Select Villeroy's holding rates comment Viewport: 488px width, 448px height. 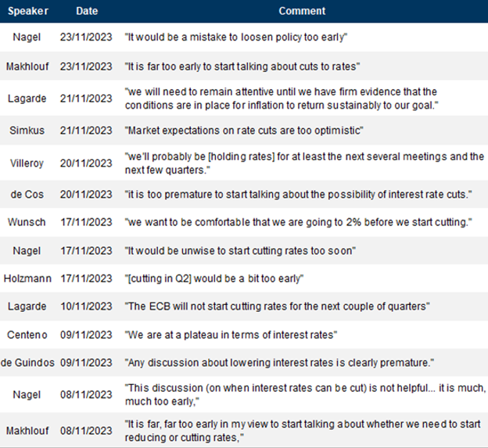[304, 163]
